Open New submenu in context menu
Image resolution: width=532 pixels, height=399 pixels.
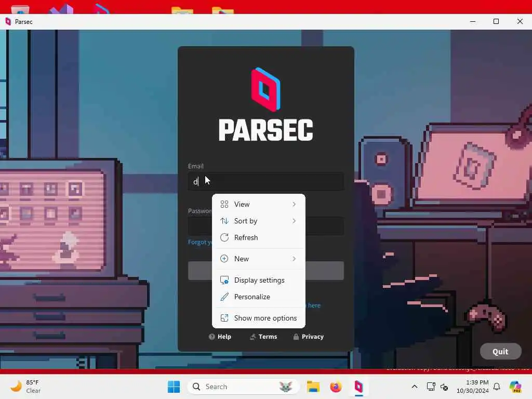point(259,259)
